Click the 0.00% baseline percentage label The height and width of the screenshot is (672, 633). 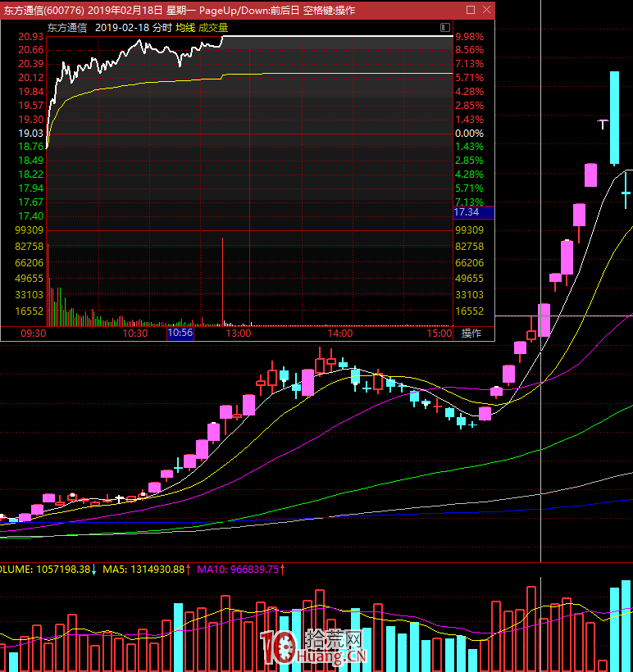470,134
